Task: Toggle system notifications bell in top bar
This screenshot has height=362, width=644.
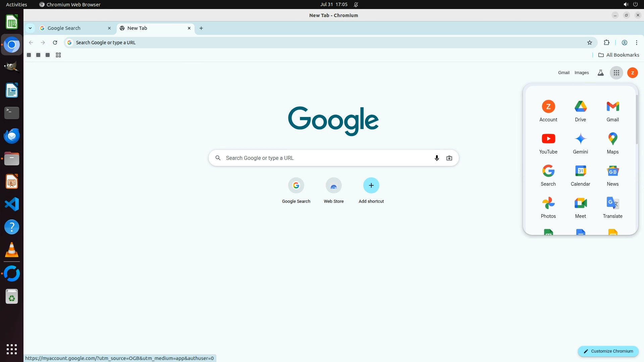Action: tap(356, 4)
